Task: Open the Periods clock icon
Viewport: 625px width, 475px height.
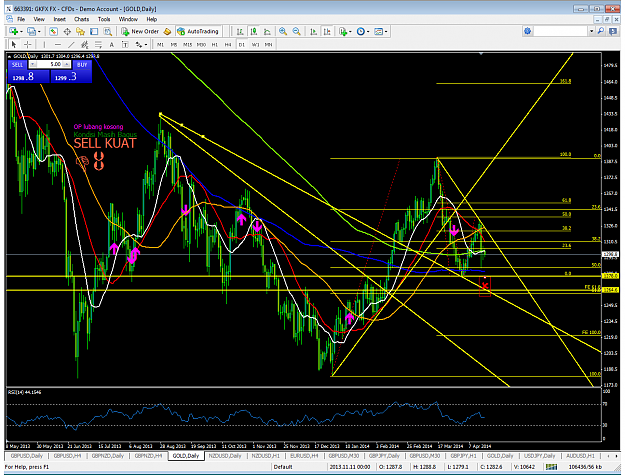Action: tap(361, 31)
